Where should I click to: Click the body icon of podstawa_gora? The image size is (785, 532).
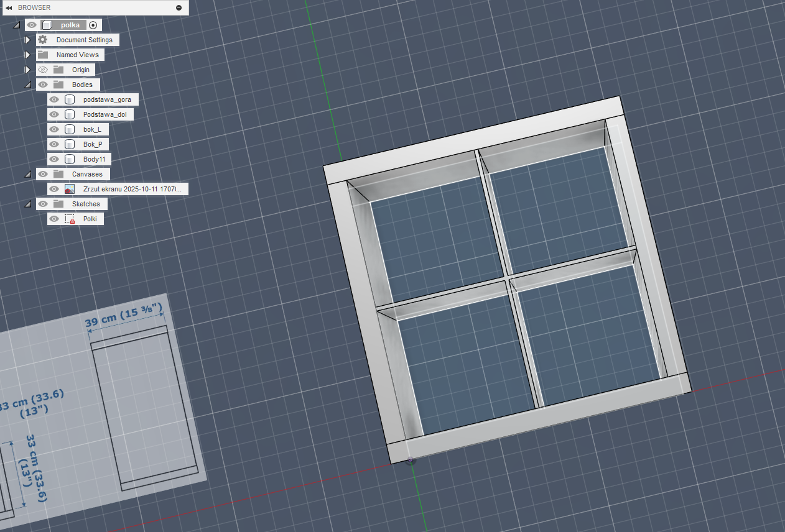point(70,99)
